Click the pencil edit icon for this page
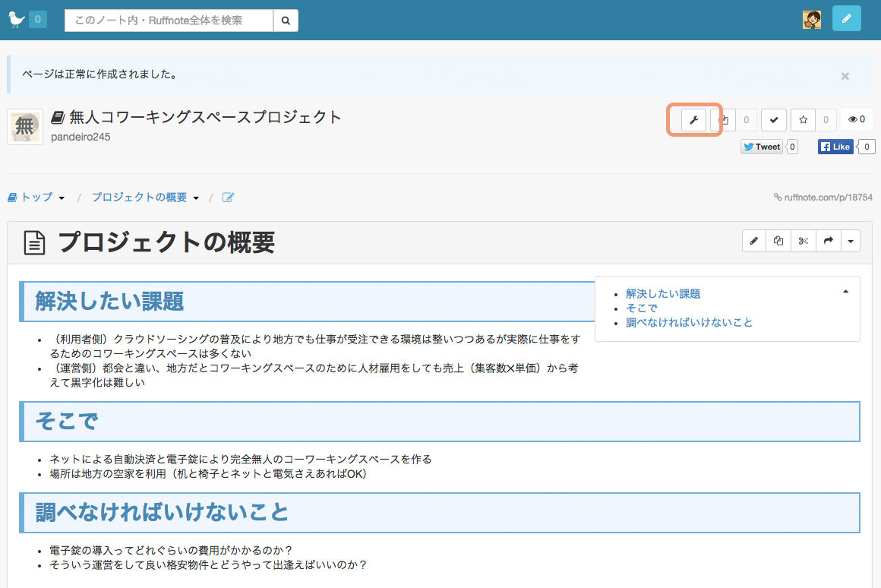The height and width of the screenshot is (588, 881). coord(753,242)
